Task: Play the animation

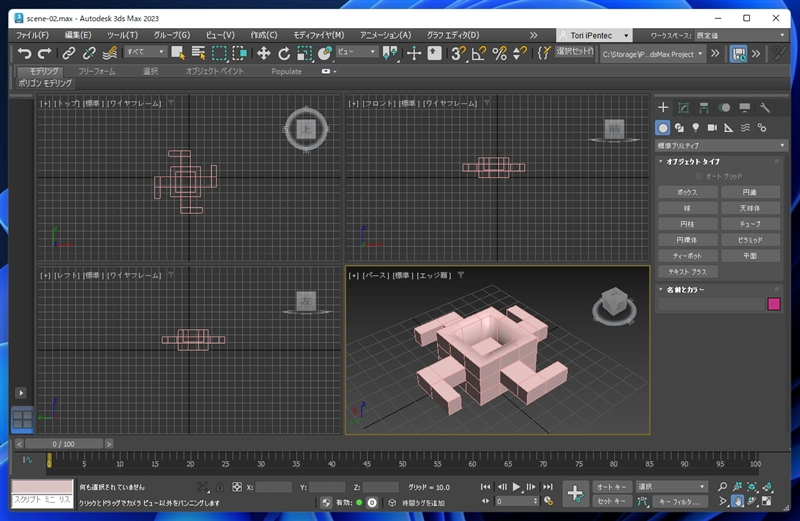Action: [516, 487]
